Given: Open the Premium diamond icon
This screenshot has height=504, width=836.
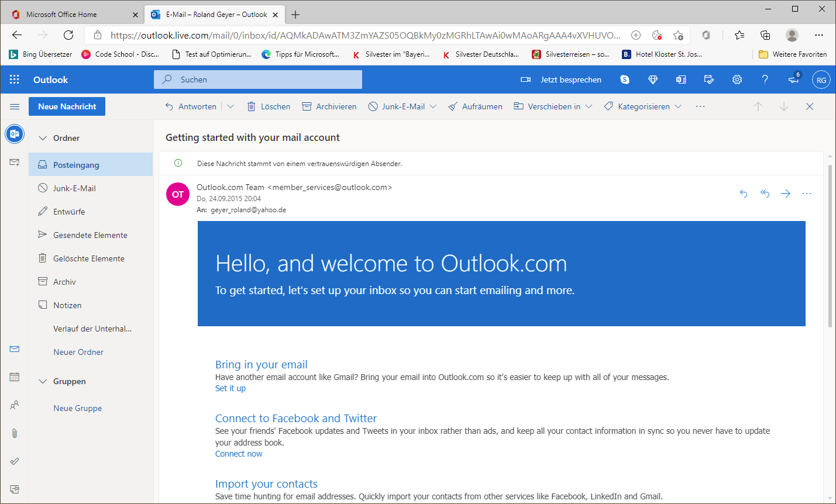Looking at the screenshot, I should pos(653,80).
